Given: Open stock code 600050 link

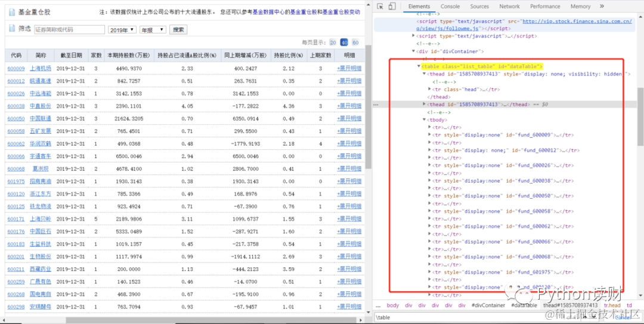Looking at the screenshot, I should tap(16, 119).
